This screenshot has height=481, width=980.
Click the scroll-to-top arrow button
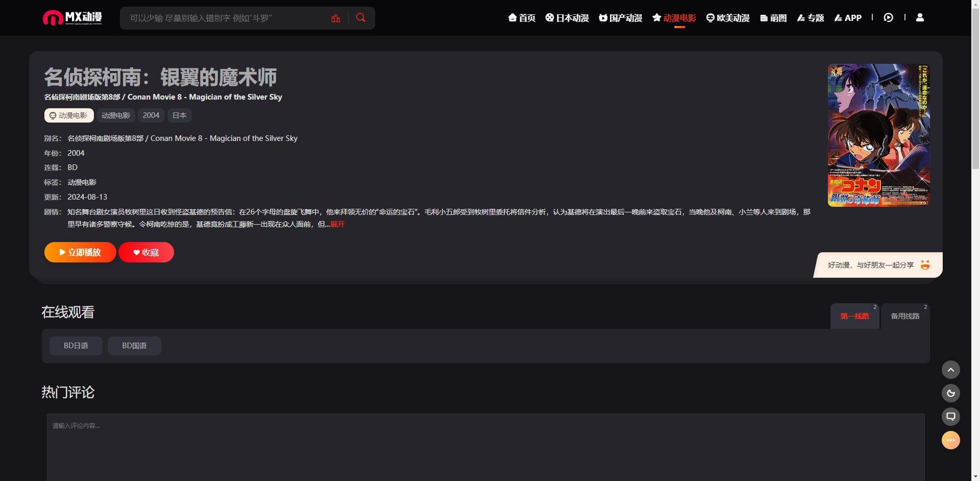point(950,370)
